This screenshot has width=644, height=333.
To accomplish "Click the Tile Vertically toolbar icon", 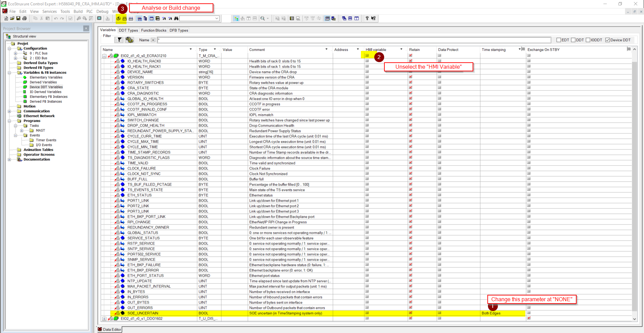I will (357, 18).
